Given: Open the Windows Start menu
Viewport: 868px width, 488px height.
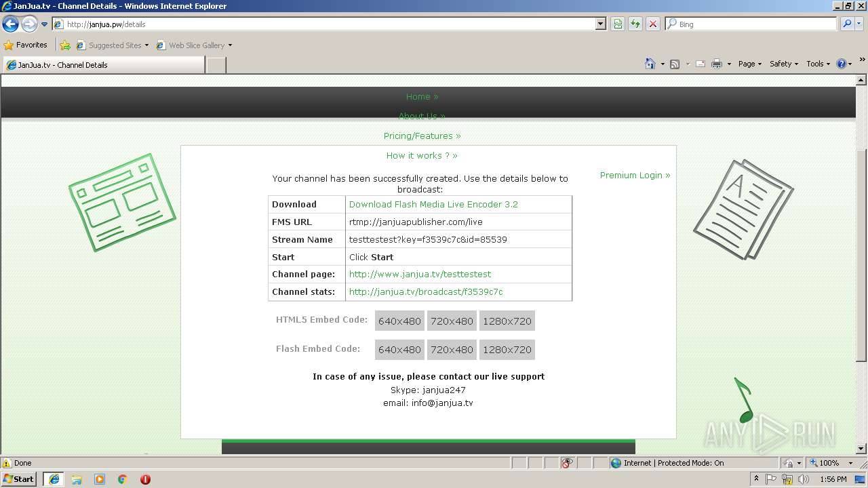Looking at the screenshot, I should click(x=19, y=479).
